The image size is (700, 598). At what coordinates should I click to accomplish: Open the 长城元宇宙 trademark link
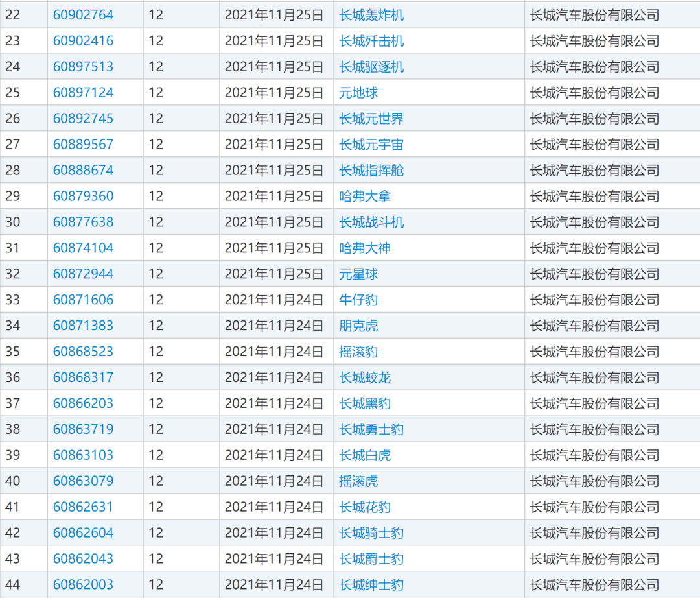(x=371, y=144)
